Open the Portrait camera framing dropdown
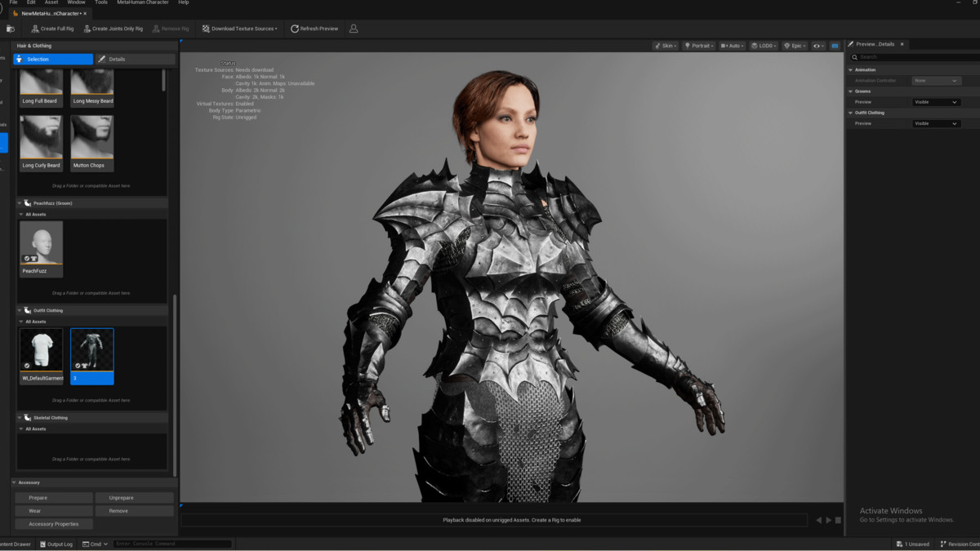The image size is (980, 551). point(699,46)
